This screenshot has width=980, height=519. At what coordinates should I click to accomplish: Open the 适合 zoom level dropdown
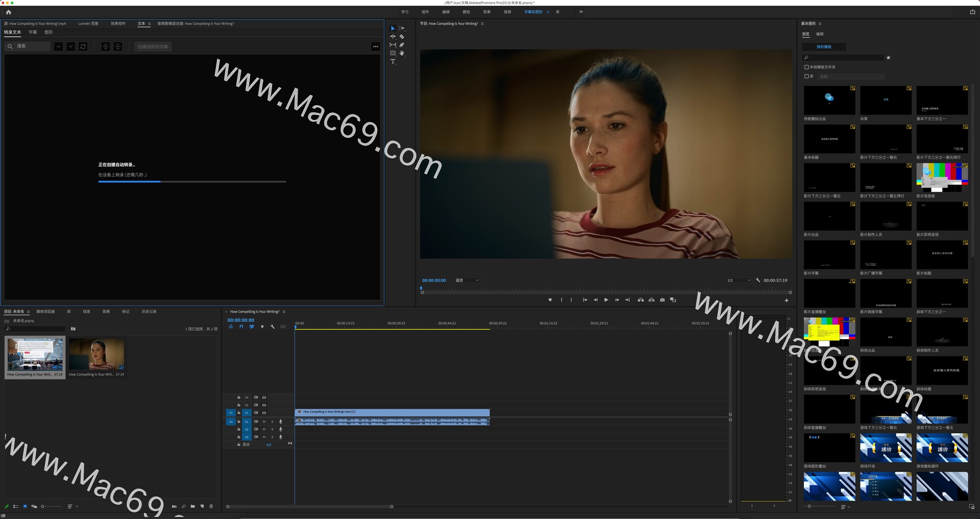465,280
